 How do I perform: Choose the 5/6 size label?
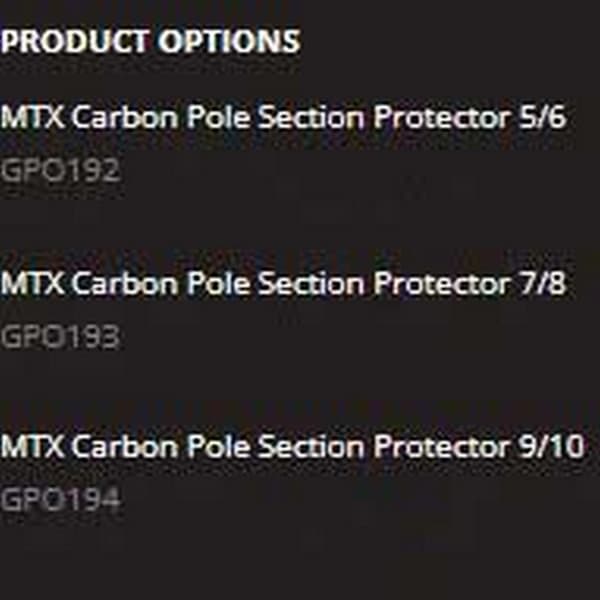coord(541,116)
